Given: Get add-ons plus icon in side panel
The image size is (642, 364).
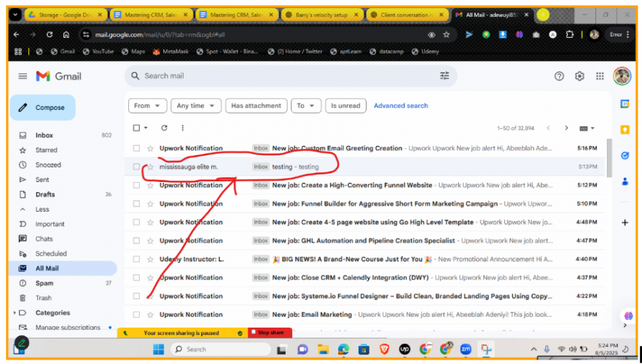Looking at the screenshot, I should click(625, 223).
